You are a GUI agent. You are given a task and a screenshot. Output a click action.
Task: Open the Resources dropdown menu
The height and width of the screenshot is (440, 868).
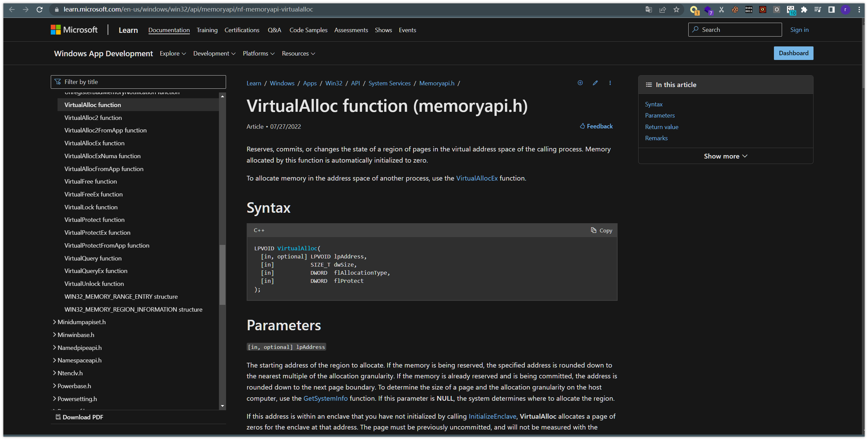(x=298, y=54)
